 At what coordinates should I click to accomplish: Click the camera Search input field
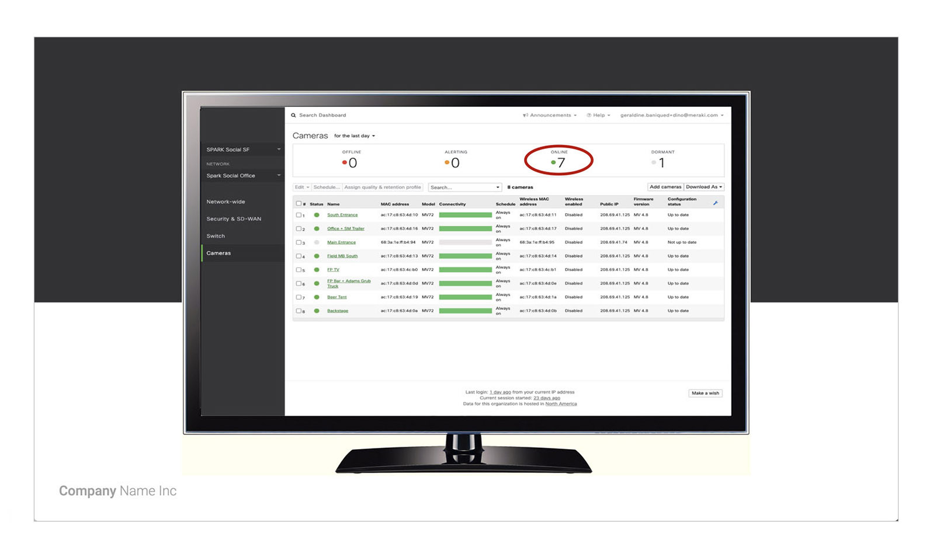(x=465, y=187)
